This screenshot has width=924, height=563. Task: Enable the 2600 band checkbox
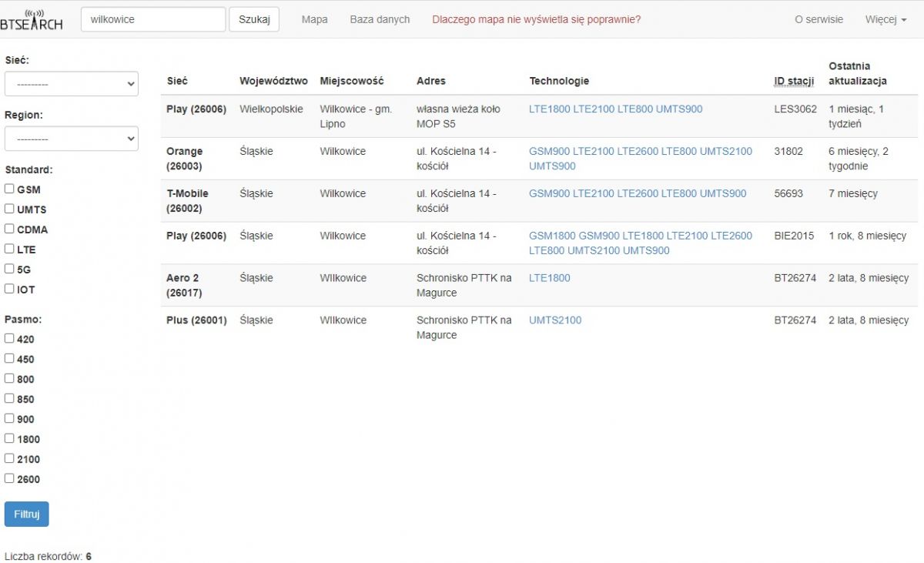(9, 478)
